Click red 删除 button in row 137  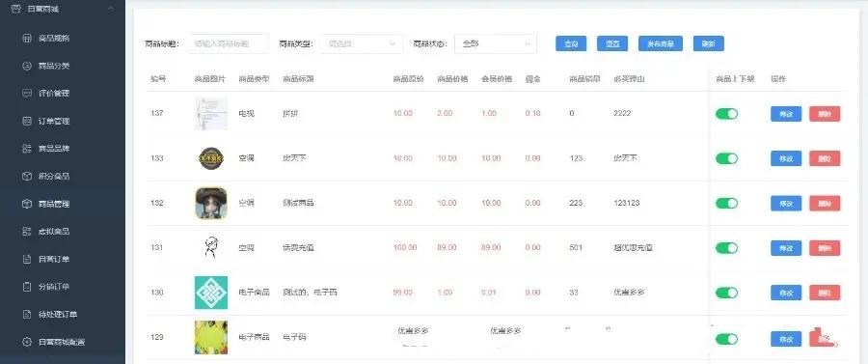(x=825, y=114)
